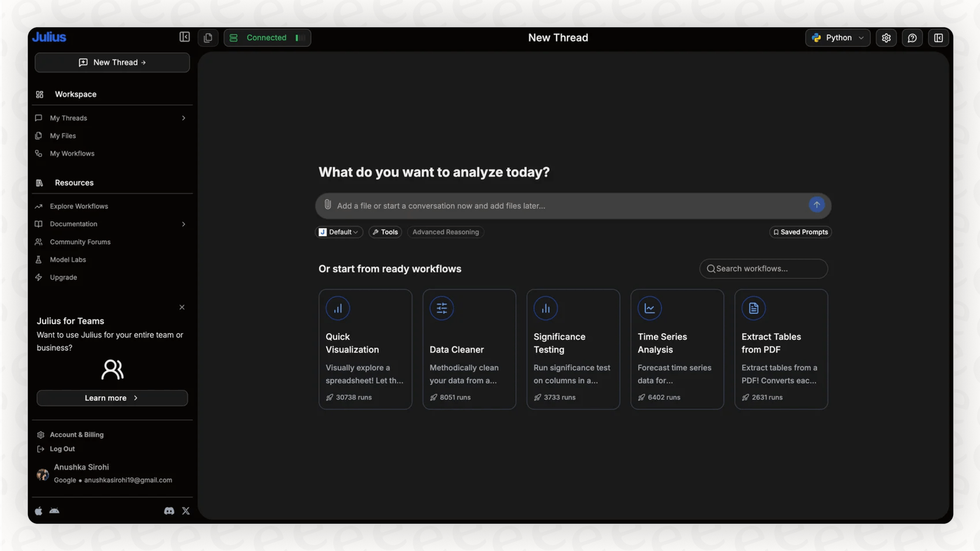Viewport: 980px width, 551px height.
Task: Enable Advanced Reasoning mode
Action: (x=445, y=231)
